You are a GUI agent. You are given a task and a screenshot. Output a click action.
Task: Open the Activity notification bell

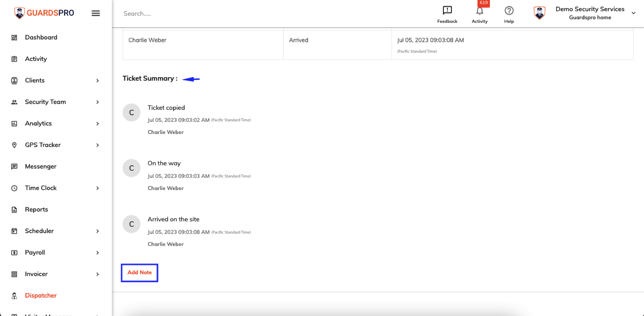point(479,11)
